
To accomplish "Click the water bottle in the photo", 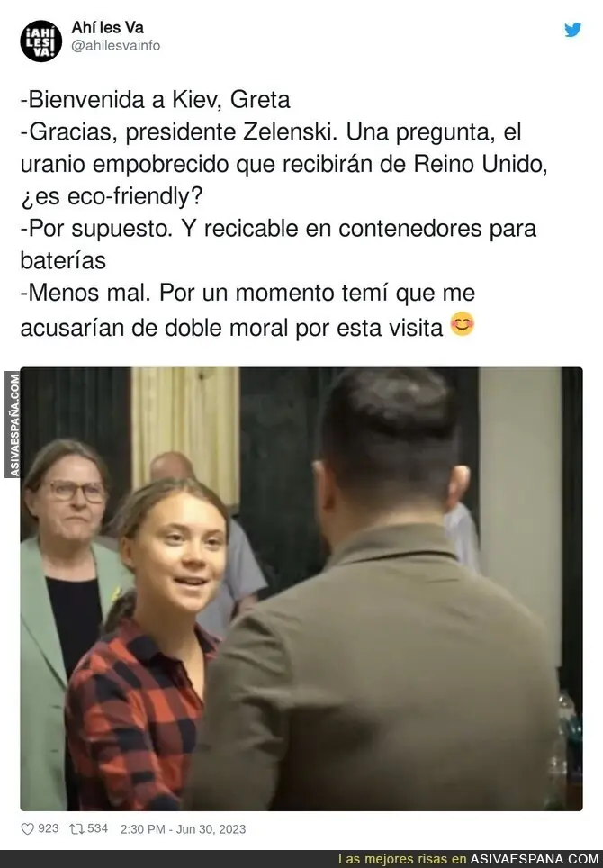I will tap(567, 737).
